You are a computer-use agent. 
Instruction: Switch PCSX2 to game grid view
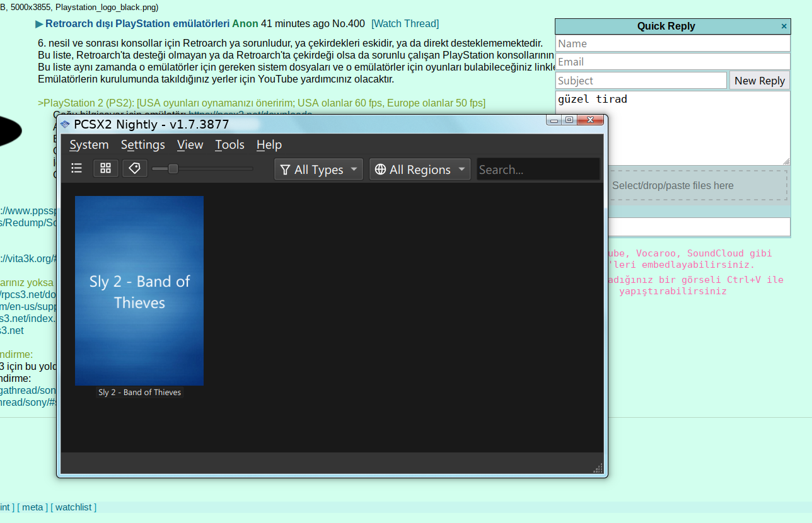pyautogui.click(x=106, y=168)
